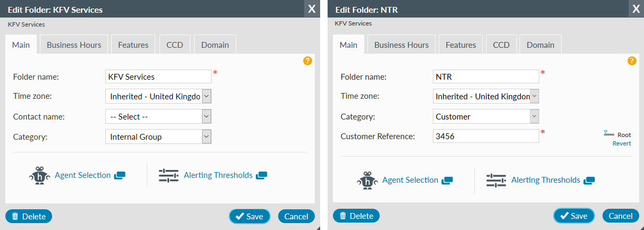
Task: Delete the KFV Services folder
Action: point(29,216)
